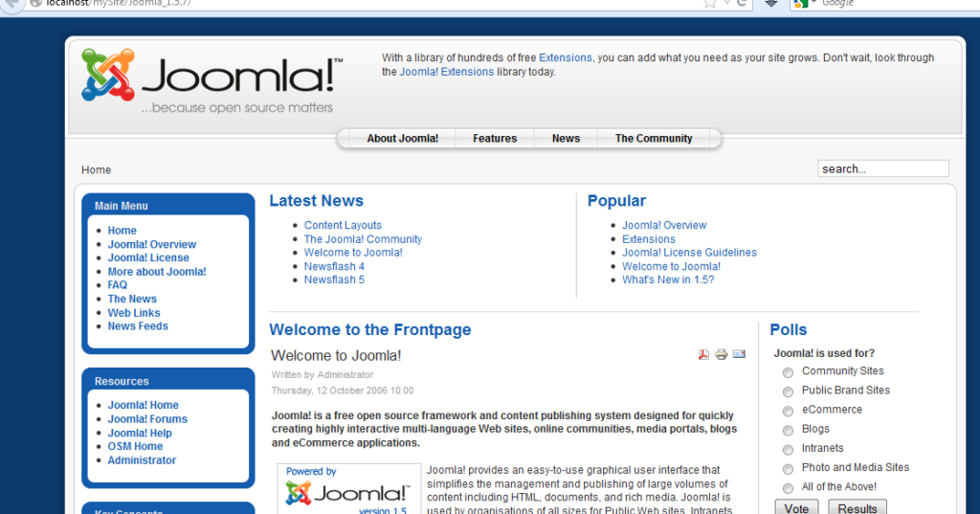Click the email icon for the Welcome article

point(739,354)
